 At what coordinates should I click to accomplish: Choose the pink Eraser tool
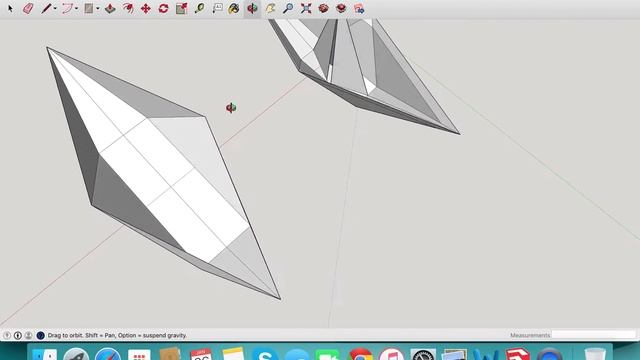coord(28,8)
